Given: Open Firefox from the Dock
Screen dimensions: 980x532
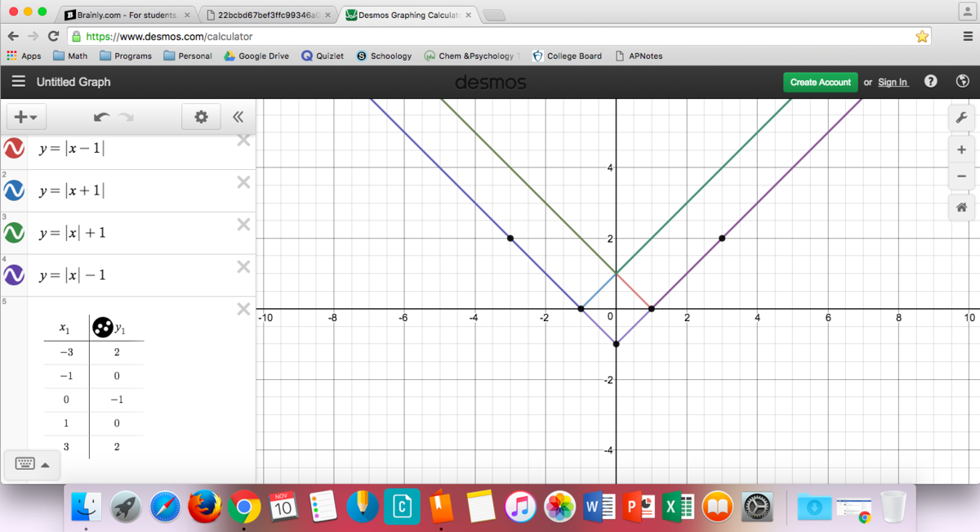Looking at the screenshot, I should [x=204, y=507].
